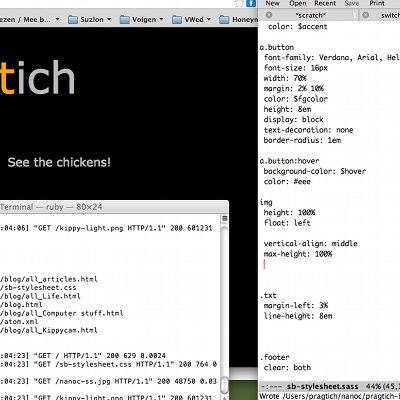Close the *scratch* tab with its x icon
Screen dimensions: 400x400
pyautogui.click(x=269, y=15)
